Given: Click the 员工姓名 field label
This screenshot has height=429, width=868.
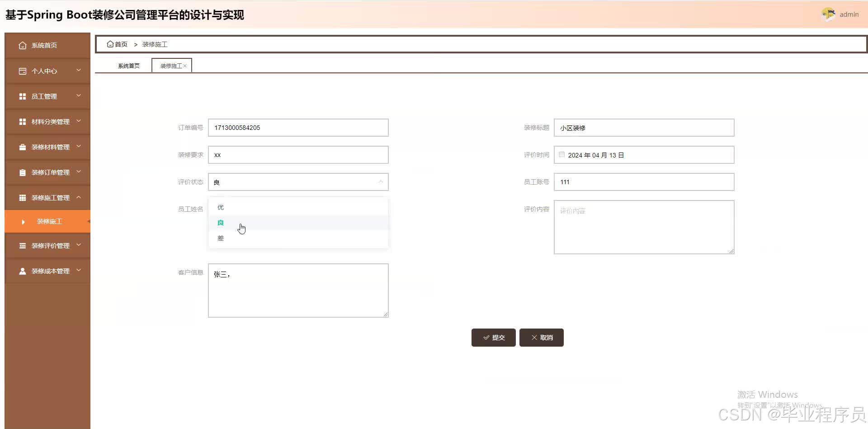Looking at the screenshot, I should pos(190,209).
